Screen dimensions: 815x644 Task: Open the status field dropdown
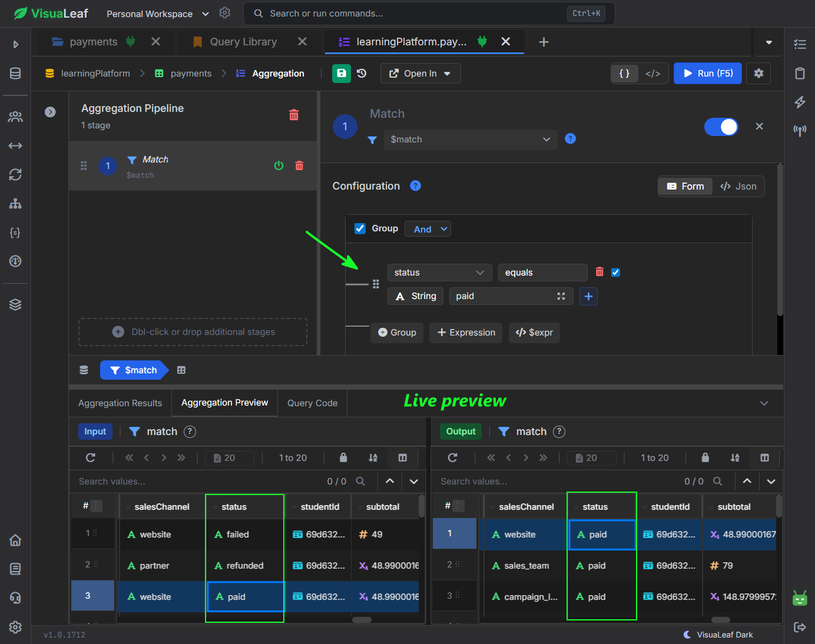pyautogui.click(x=439, y=273)
